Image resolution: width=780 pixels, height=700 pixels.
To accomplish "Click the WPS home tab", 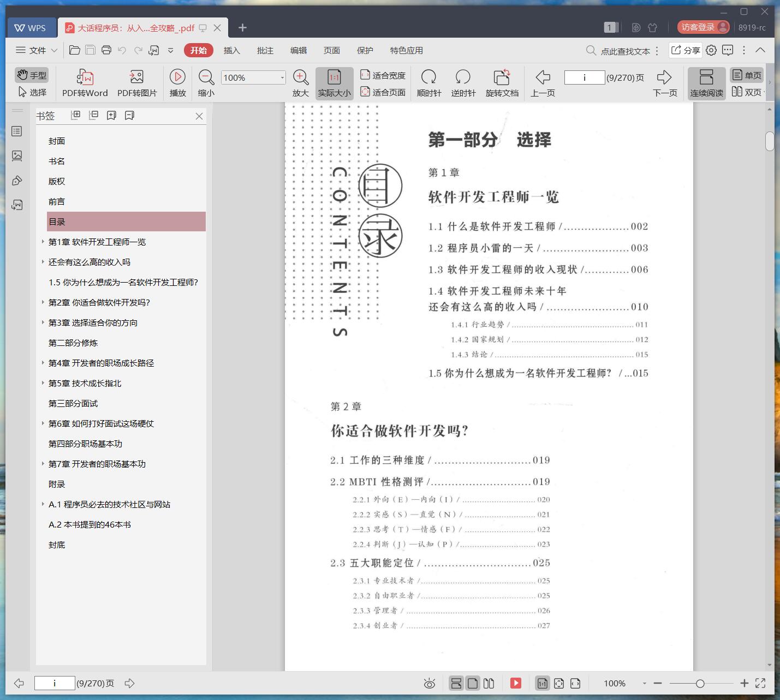I will (x=31, y=28).
